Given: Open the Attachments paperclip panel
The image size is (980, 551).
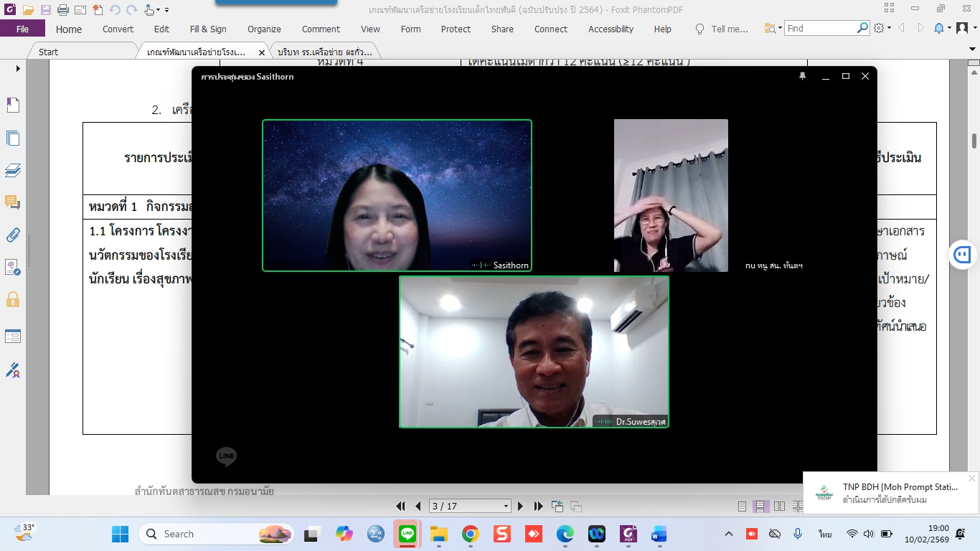Looking at the screenshot, I should (13, 235).
